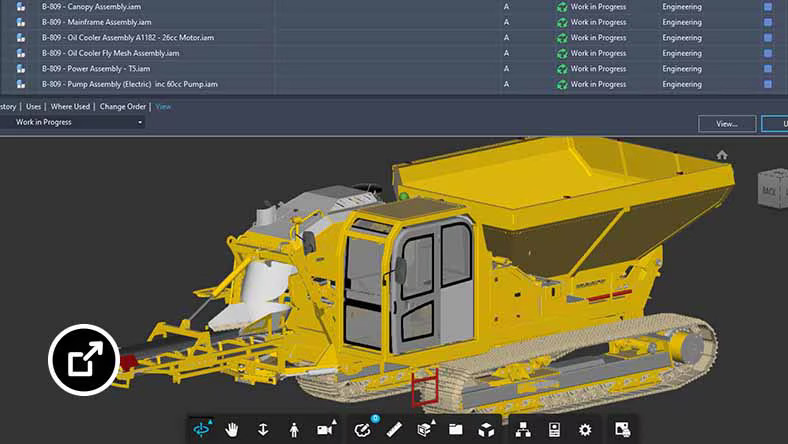Click file icon of Canopy Assembly row
Viewport: 788px width, 444px height.
(x=21, y=7)
